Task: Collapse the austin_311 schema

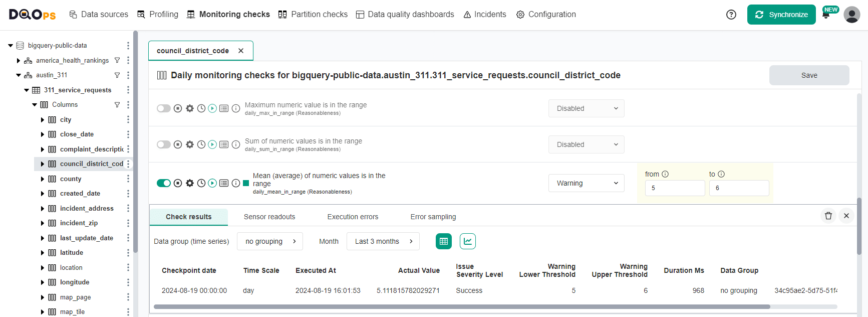Action: (x=19, y=75)
